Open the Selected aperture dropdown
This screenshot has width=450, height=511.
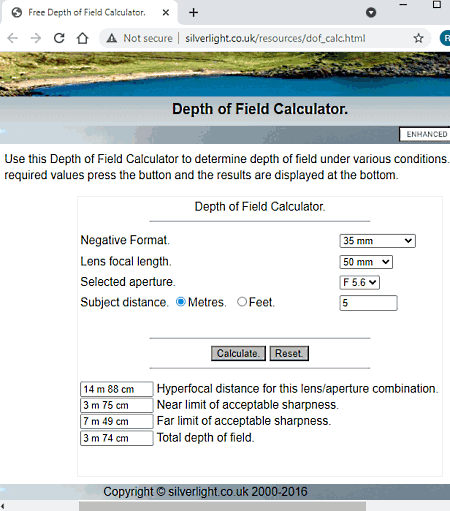tap(359, 282)
